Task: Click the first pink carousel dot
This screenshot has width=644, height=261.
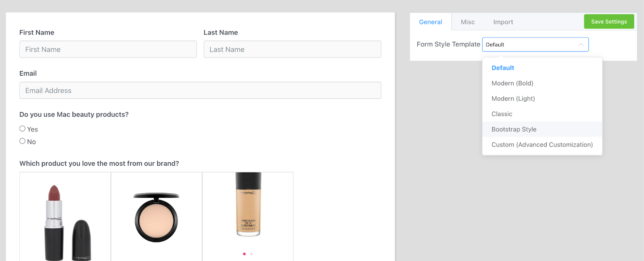Action: tap(244, 254)
